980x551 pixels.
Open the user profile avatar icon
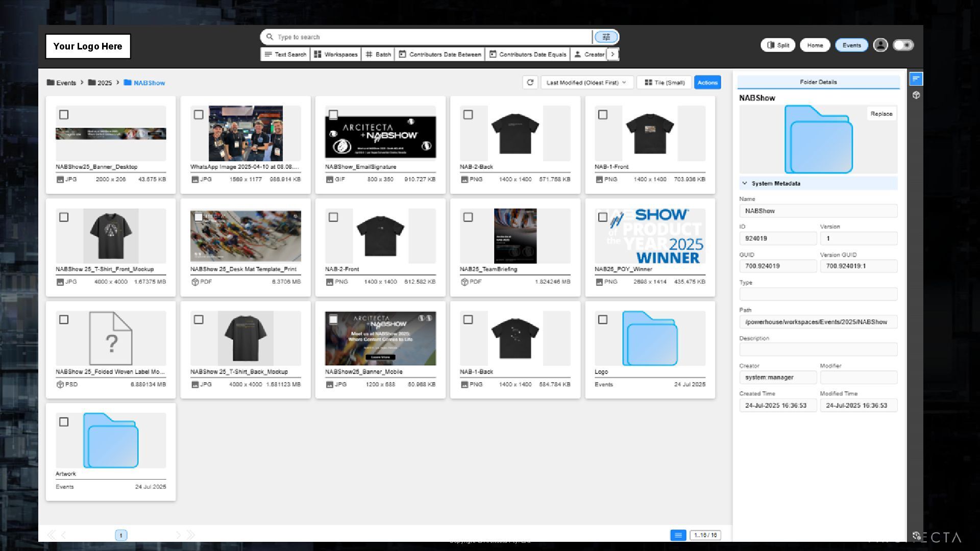click(880, 45)
